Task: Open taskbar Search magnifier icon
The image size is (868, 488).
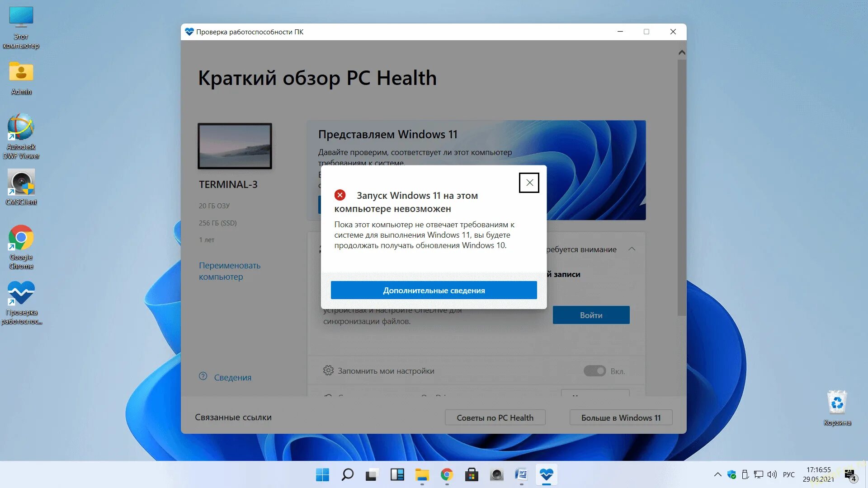Action: (x=347, y=474)
